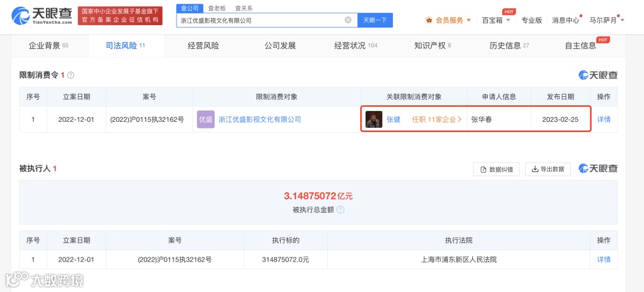Image resolution: width=644 pixels, height=292 pixels.
Task: Click 张健's profile photo thumbnail
Action: click(374, 119)
